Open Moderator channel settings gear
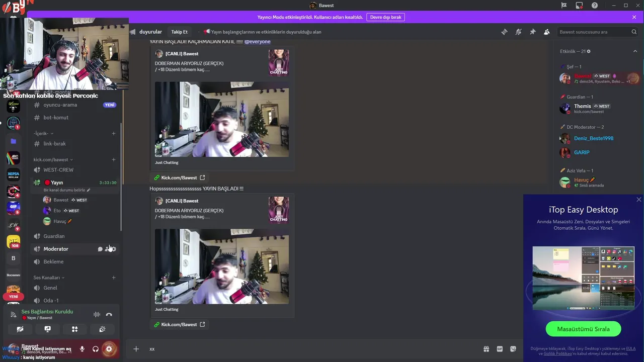This screenshot has width=644, height=362. (x=114, y=249)
